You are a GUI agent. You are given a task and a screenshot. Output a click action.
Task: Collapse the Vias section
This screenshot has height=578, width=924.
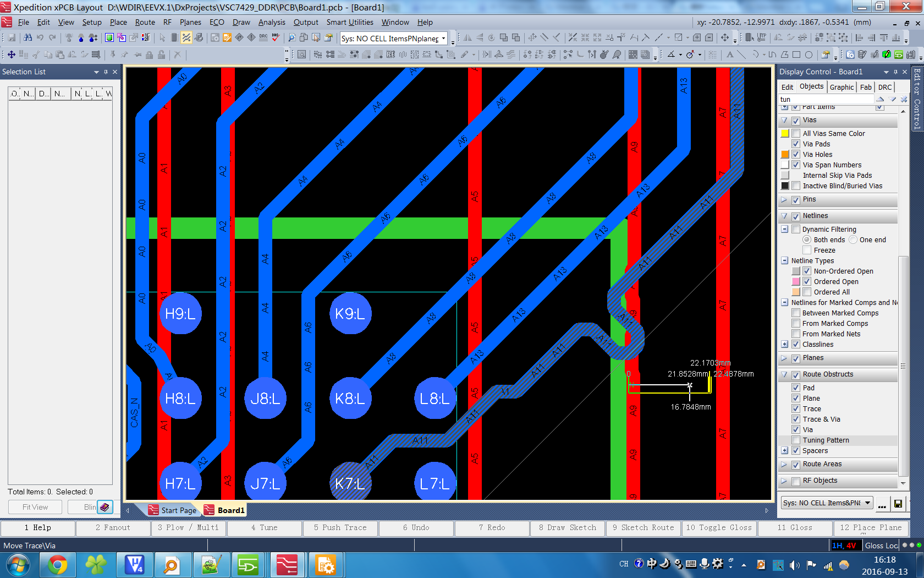click(784, 120)
